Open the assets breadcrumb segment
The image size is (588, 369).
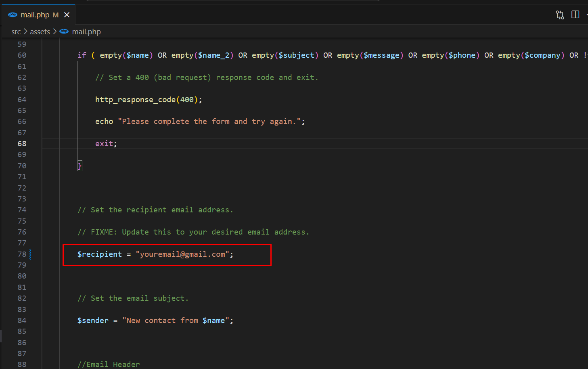40,32
